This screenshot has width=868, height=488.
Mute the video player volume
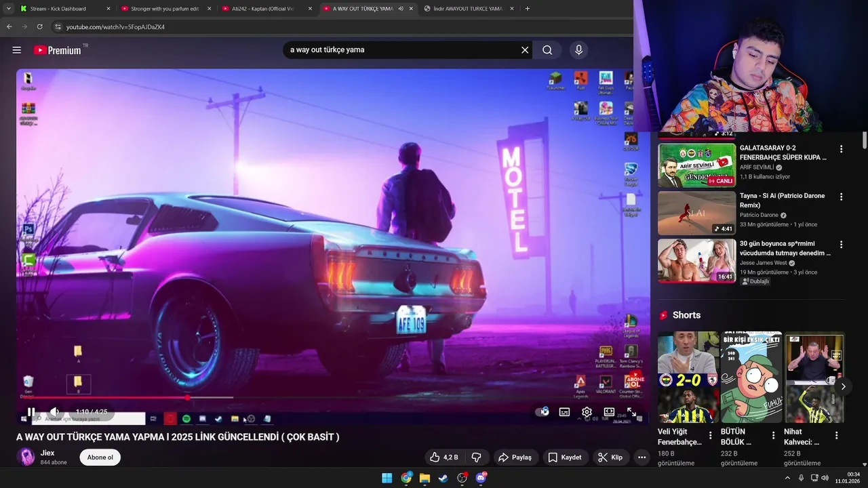tap(54, 411)
